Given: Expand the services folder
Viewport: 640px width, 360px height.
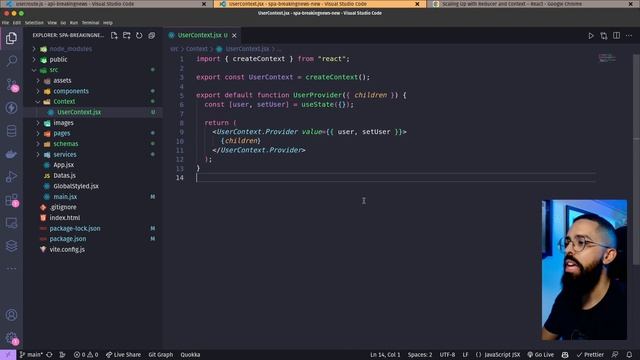Looking at the screenshot, I should point(38,155).
